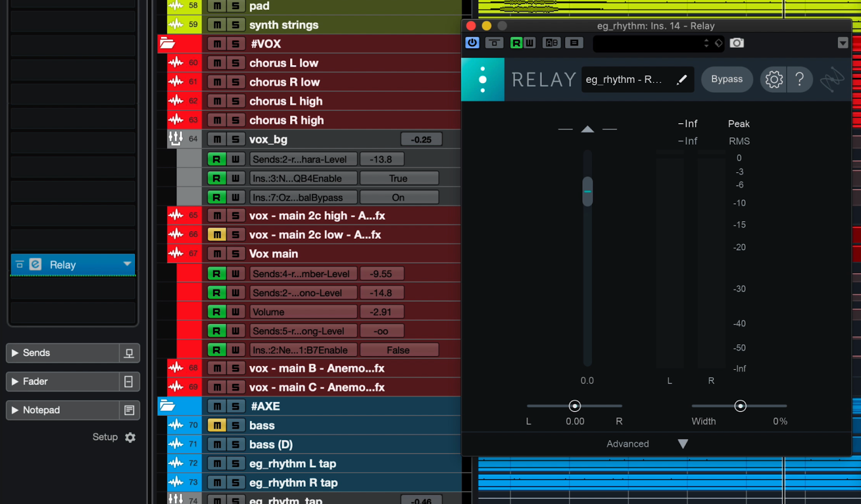This screenshot has height=504, width=861.
Task: Open Relay help question mark icon
Action: tap(800, 80)
